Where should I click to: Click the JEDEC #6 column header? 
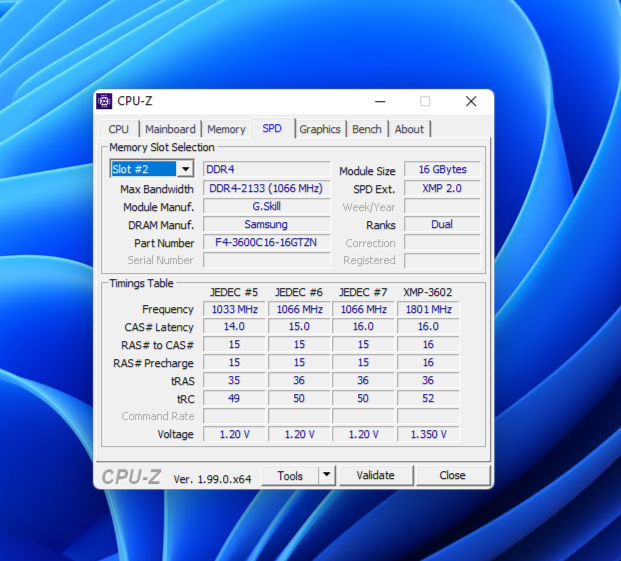[x=299, y=292]
